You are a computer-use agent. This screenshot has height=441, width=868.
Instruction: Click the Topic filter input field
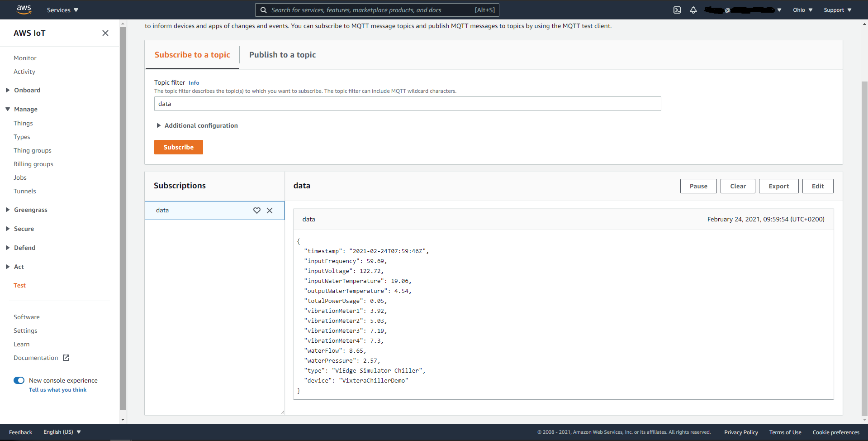pyautogui.click(x=408, y=104)
